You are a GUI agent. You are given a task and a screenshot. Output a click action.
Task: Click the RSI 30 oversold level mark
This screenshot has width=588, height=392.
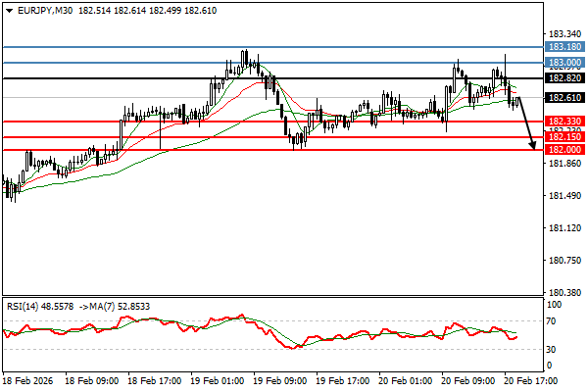pos(553,349)
